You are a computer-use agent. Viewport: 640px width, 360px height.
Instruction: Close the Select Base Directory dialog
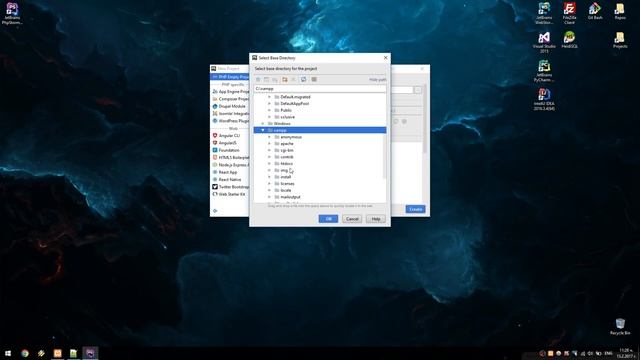coord(385,58)
